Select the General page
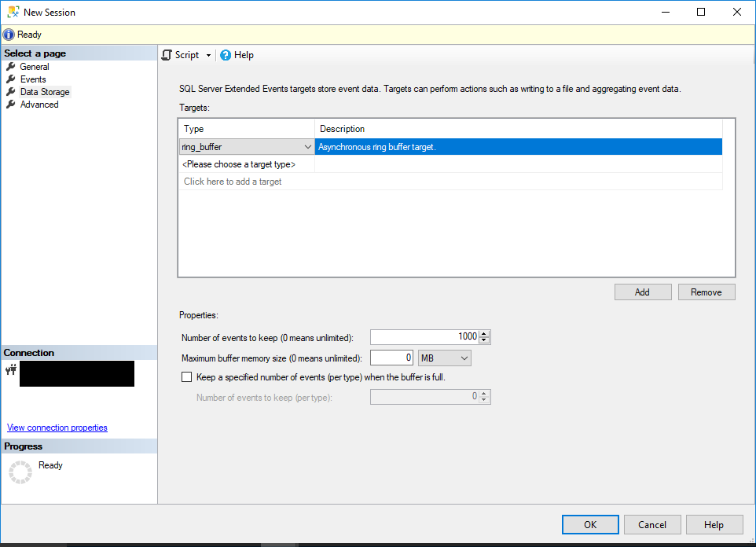 [x=33, y=66]
